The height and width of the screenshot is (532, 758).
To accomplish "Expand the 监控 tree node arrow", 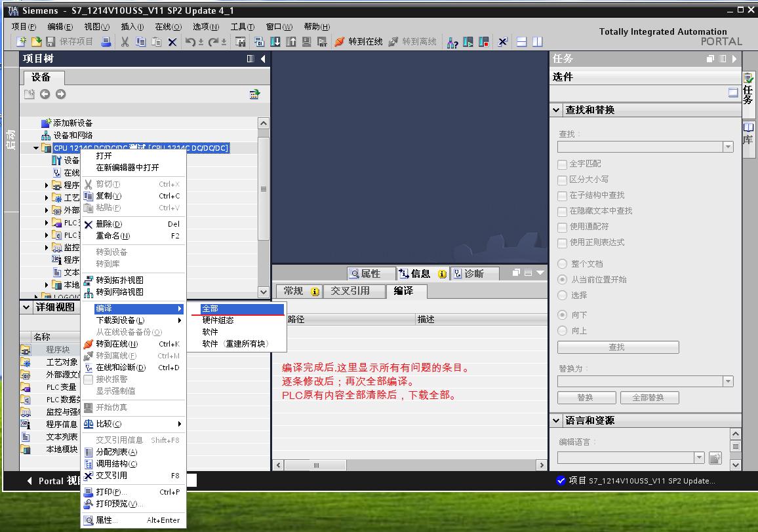I will tap(47, 248).
